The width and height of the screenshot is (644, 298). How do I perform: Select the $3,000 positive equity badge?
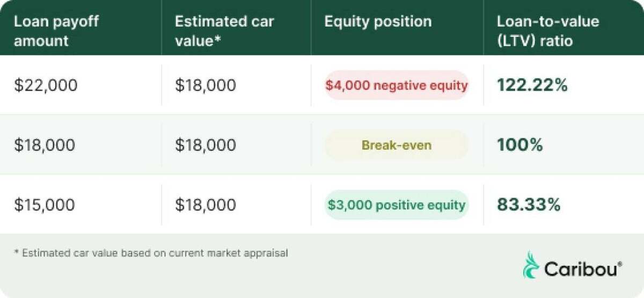[x=397, y=205]
